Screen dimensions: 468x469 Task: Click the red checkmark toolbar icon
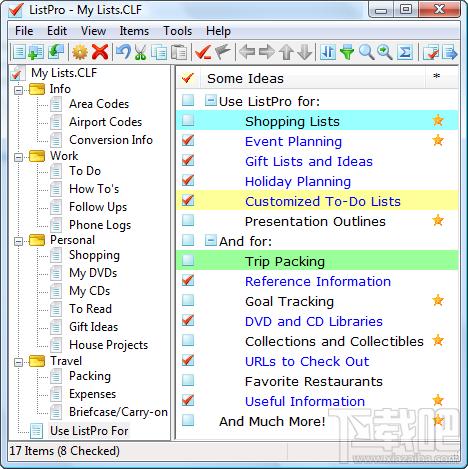pyautogui.click(x=203, y=52)
